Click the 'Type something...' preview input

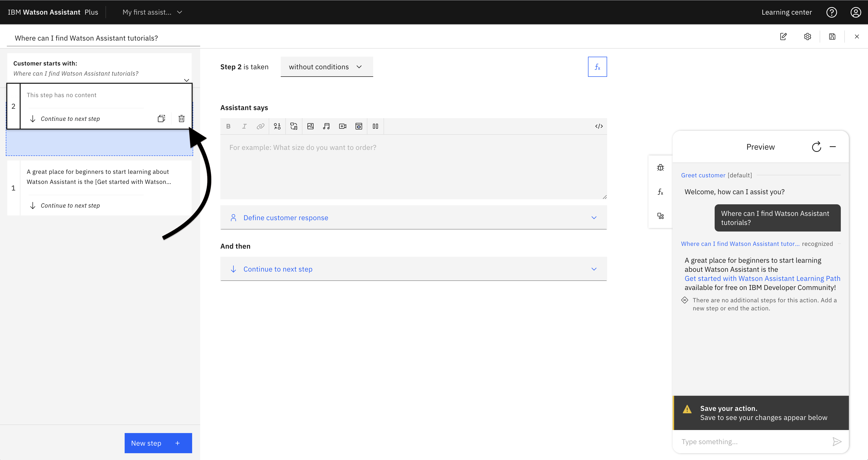753,441
